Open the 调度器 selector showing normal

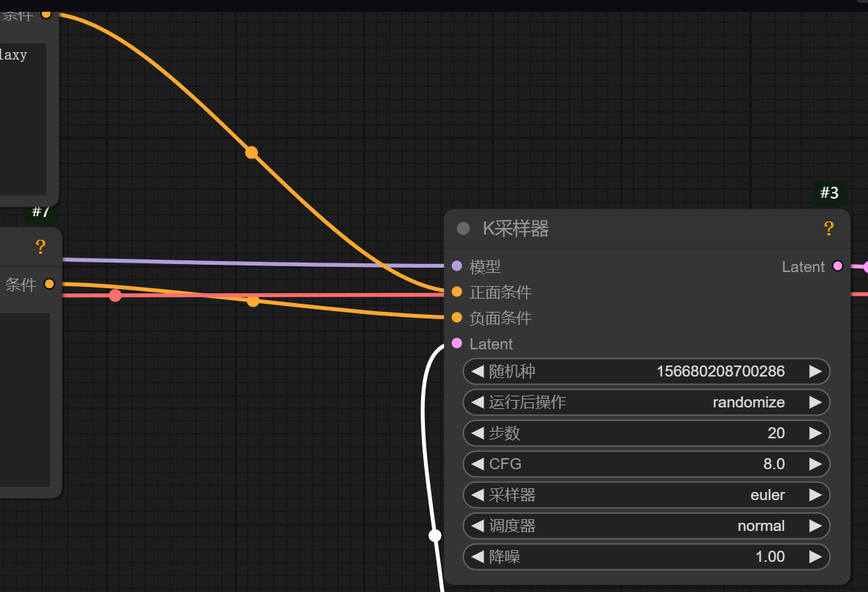tap(647, 526)
